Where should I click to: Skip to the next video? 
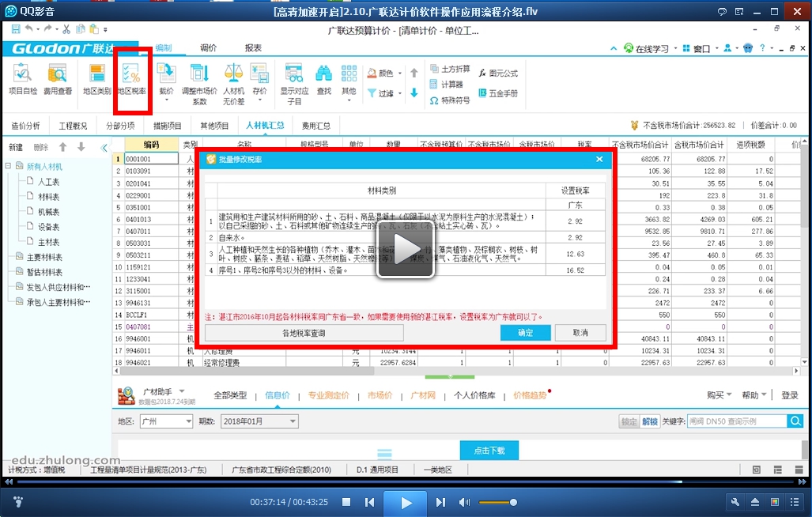click(x=440, y=502)
